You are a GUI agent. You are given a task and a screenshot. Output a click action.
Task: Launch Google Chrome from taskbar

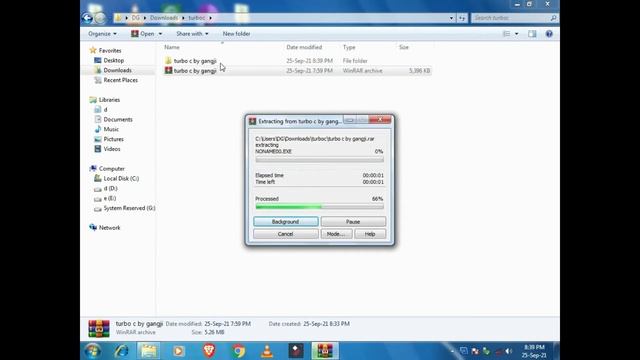tap(238, 351)
